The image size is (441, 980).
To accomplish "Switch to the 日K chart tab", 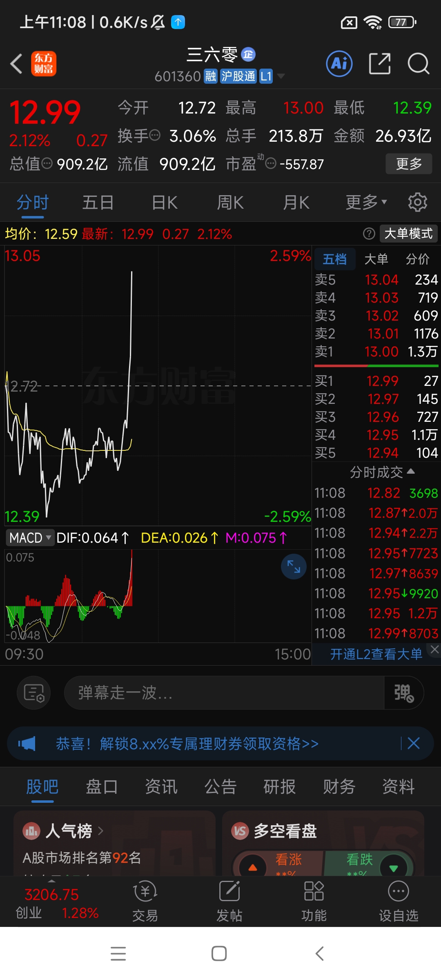I will click(165, 202).
